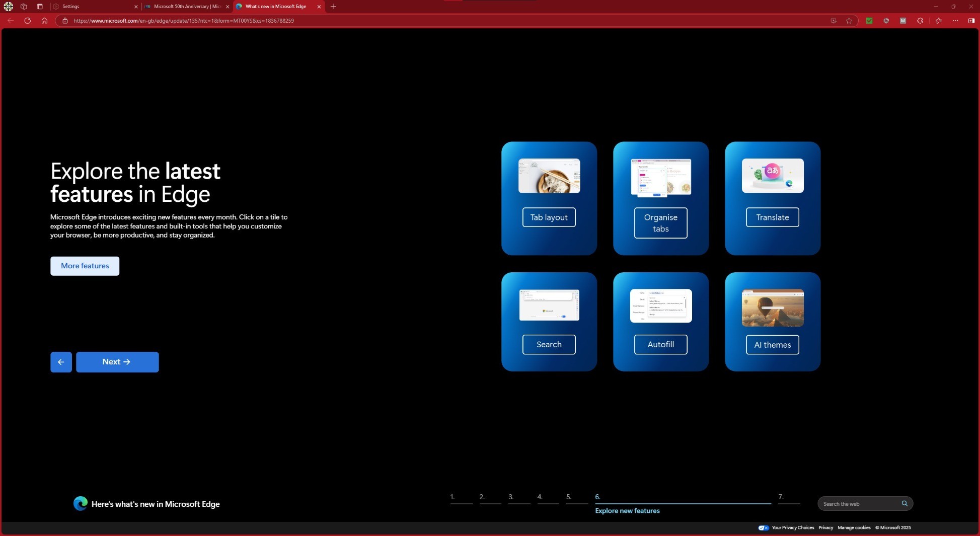Go to the home page
The width and height of the screenshot is (980, 536).
[44, 21]
